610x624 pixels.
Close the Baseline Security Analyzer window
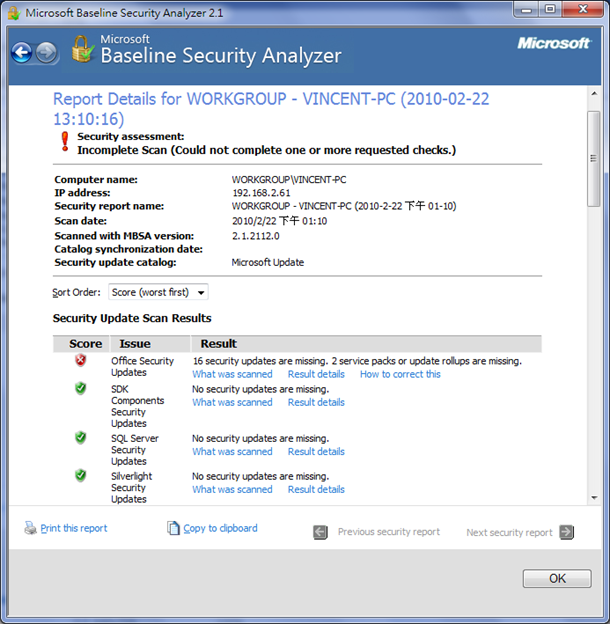[583, 9]
